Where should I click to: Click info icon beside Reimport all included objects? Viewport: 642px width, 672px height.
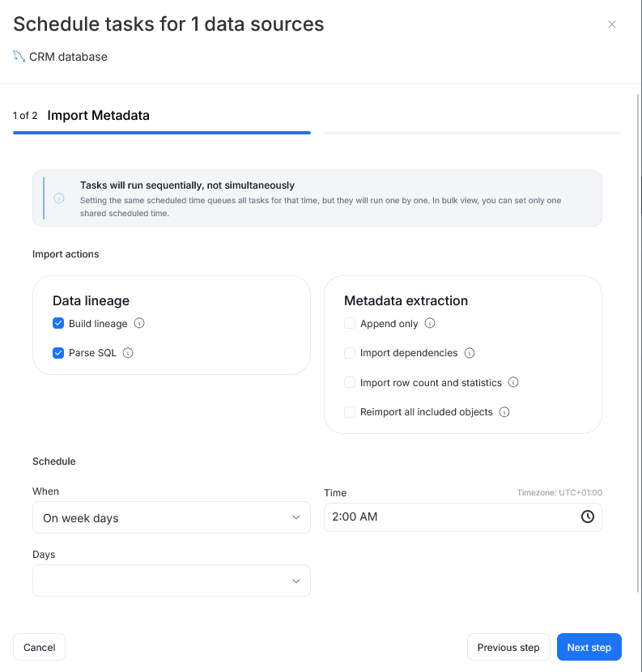point(504,412)
